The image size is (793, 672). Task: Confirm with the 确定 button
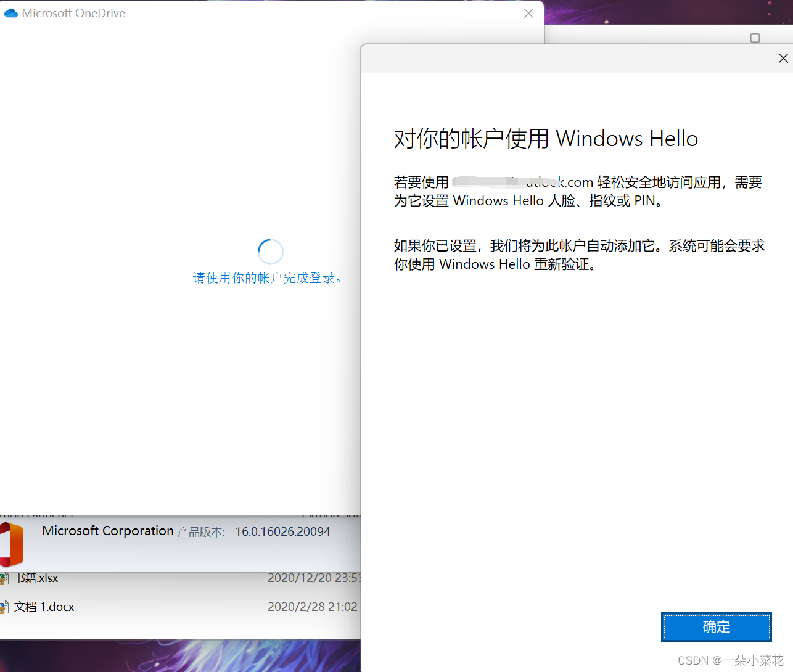click(x=716, y=627)
